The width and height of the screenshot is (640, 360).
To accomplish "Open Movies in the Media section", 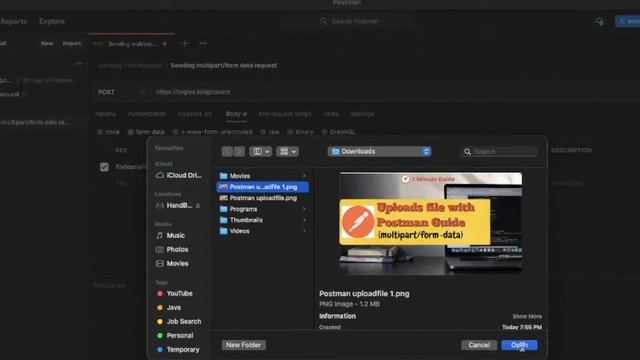I will click(172, 264).
